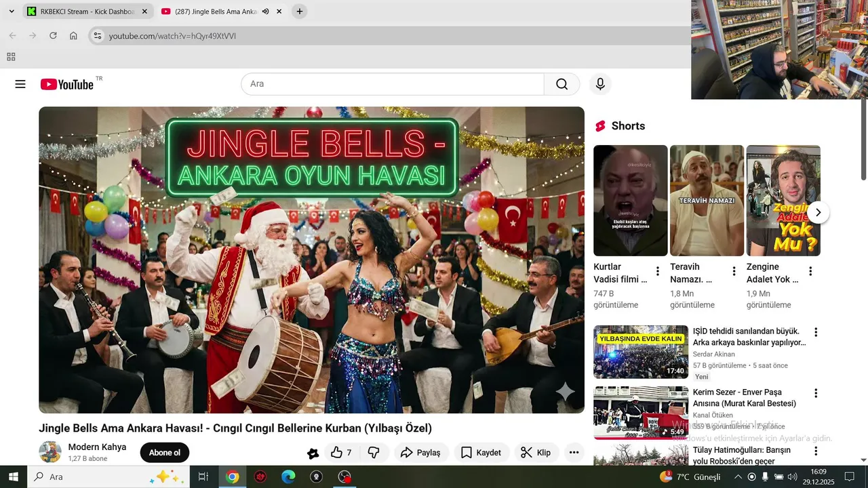Screen dimensions: 868x488
Task: Open the Tülay Hatimoğulları video title
Action: click(x=742, y=455)
